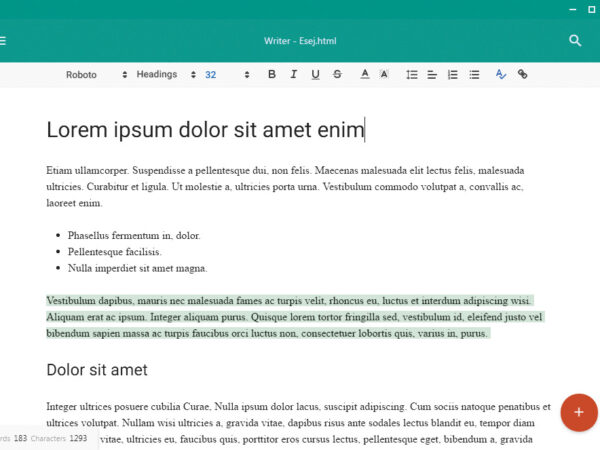Image resolution: width=600 pixels, height=450 pixels.
Task: Insert a hyperlink with link icon
Action: (x=522, y=75)
